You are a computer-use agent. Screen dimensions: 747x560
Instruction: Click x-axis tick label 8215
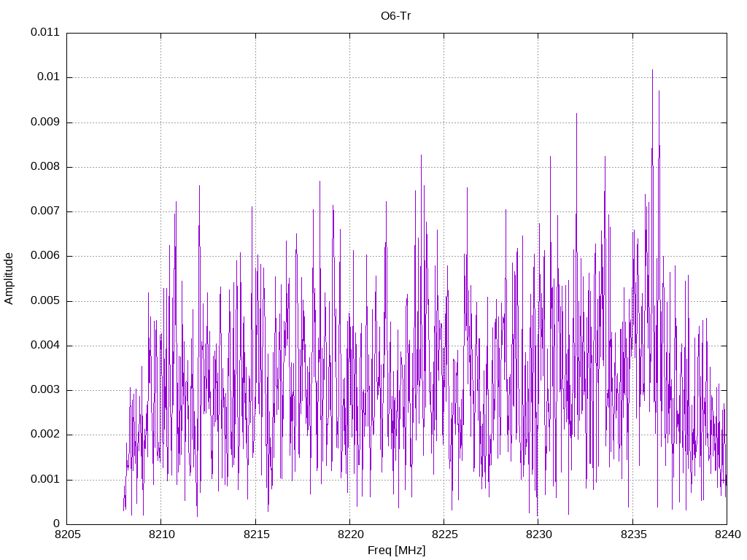pyautogui.click(x=256, y=534)
